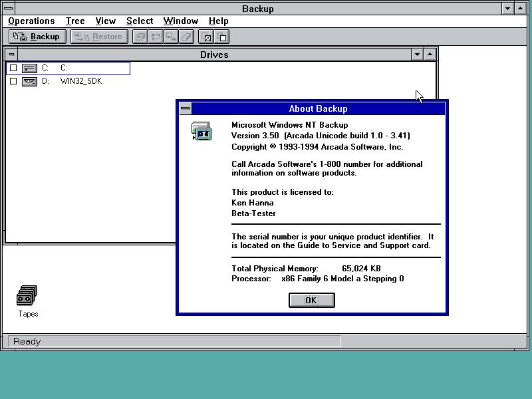532x399 pixels.
Task: Click the Catalog toolbar icon
Action: (140, 37)
